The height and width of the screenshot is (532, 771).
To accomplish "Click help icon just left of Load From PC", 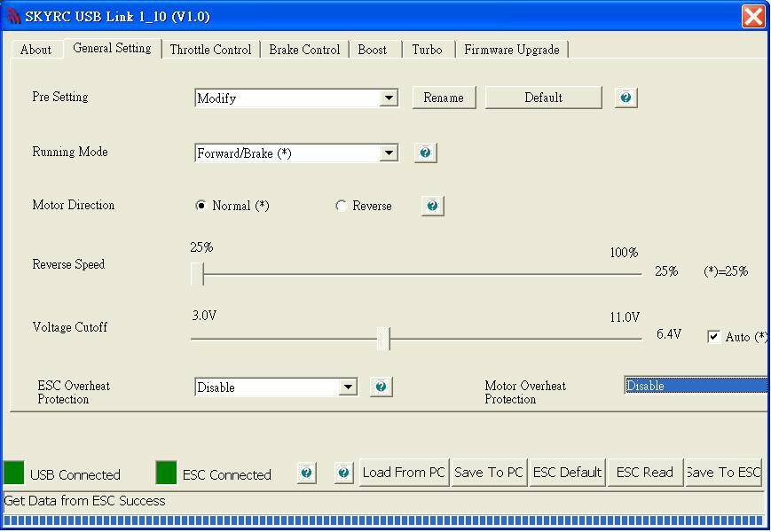I will 343,473.
